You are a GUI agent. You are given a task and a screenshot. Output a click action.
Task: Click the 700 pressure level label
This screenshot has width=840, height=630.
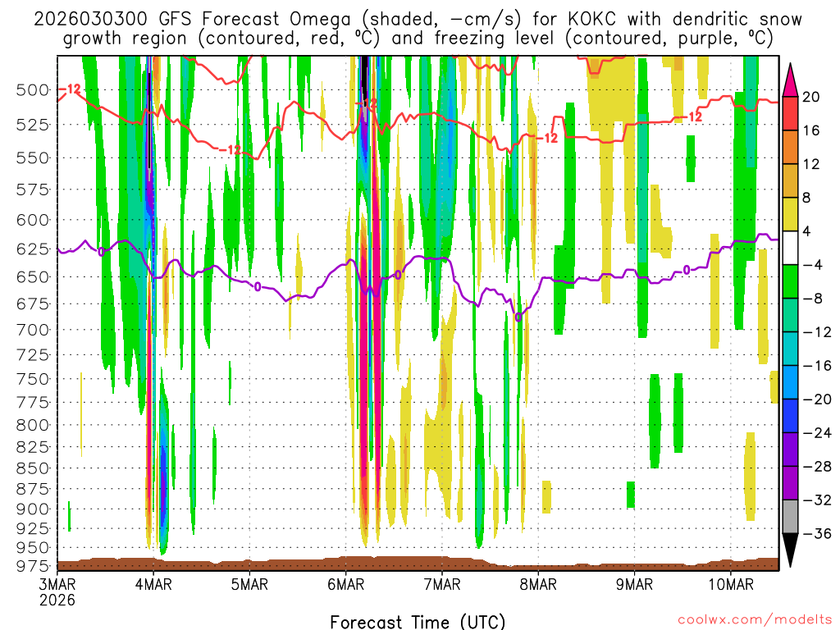pyautogui.click(x=33, y=330)
